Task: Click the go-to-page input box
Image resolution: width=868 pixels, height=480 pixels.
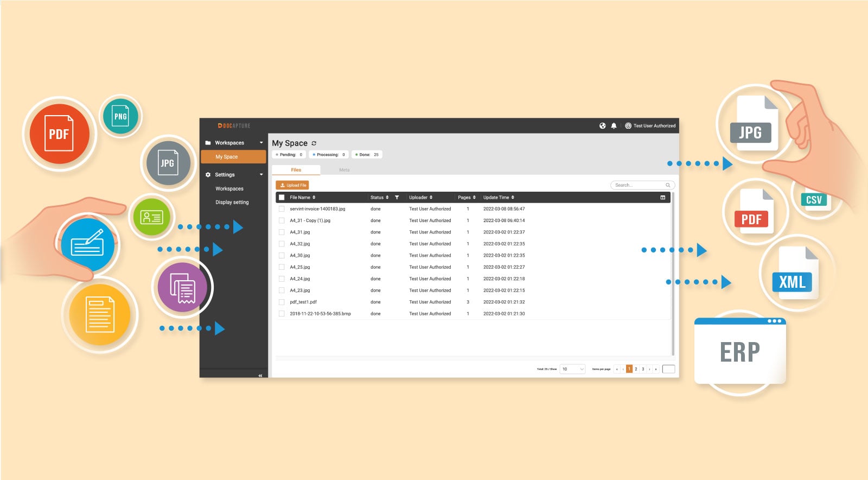Action: click(669, 369)
